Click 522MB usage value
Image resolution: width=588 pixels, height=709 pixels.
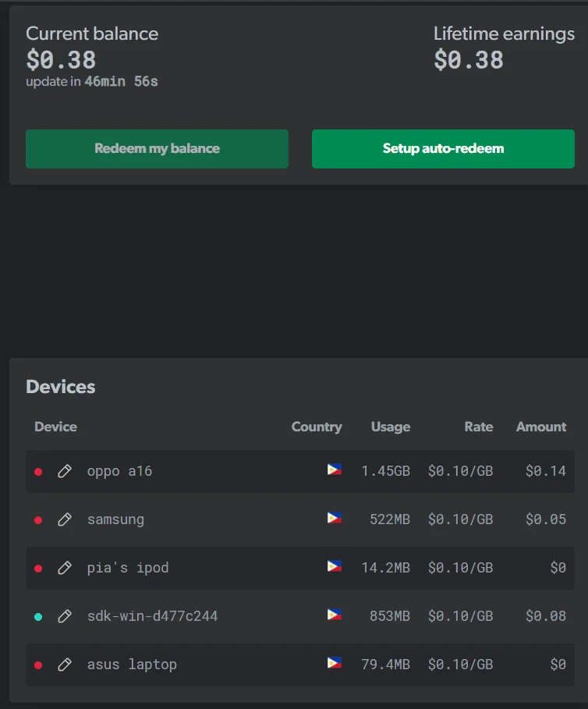390,519
